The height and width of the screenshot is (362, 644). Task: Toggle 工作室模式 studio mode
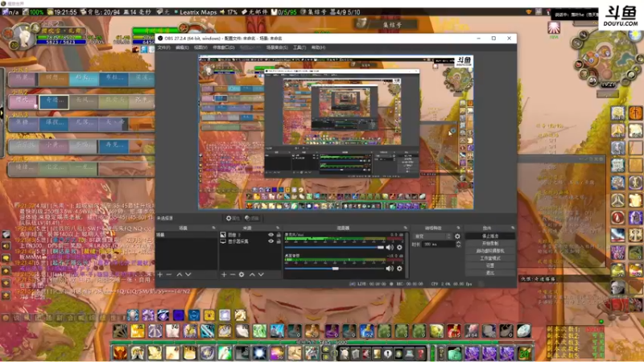point(490,258)
